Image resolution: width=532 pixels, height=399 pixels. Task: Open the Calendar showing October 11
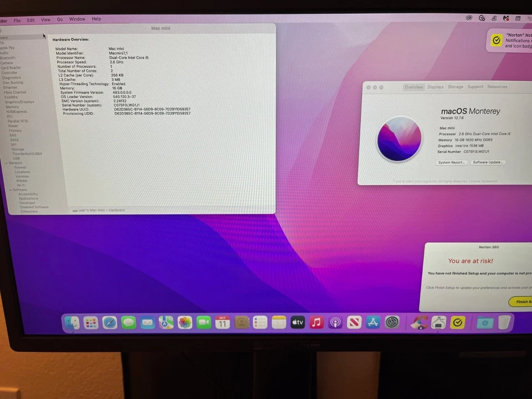tap(222, 322)
